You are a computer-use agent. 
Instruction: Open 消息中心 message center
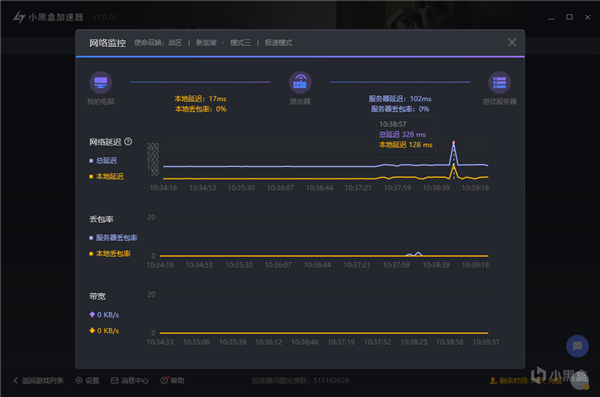(130, 381)
